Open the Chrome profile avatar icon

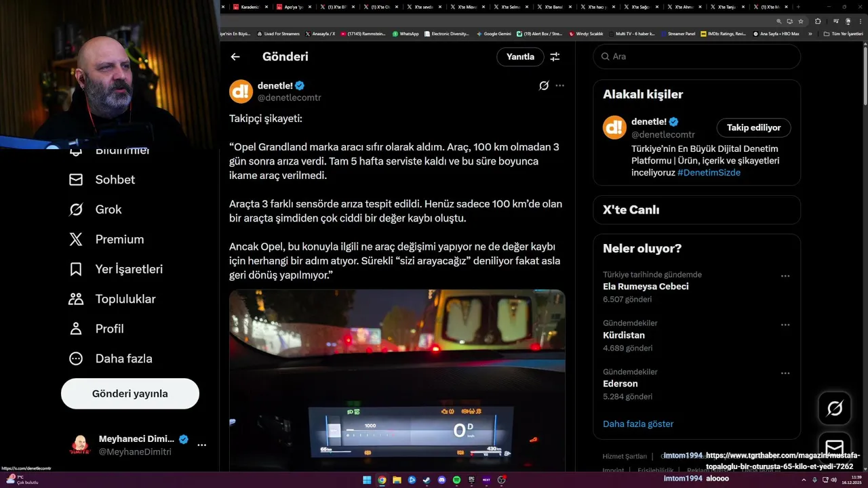pyautogui.click(x=848, y=21)
